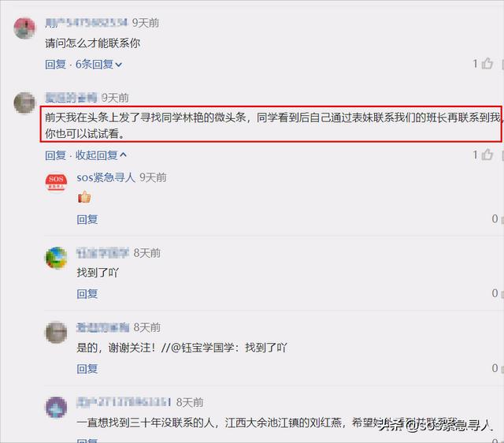Image resolution: width=504 pixels, height=443 pixels.
Task: Like the highlighted 林艳 comment with thumbs-up
Action: [487, 154]
